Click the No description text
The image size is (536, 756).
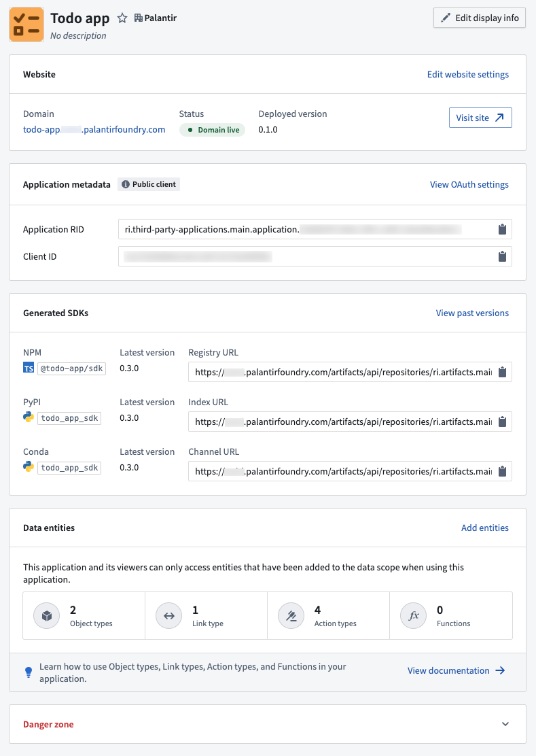tap(78, 35)
